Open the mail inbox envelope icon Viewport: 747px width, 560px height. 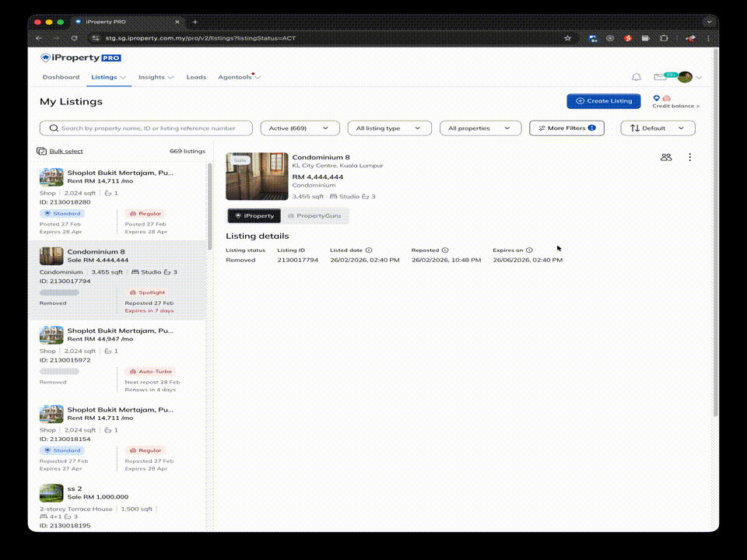[660, 77]
